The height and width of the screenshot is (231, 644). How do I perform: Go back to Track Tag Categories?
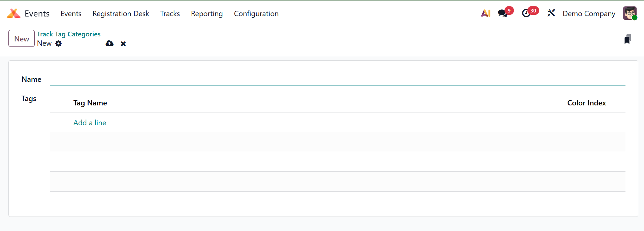(69, 34)
